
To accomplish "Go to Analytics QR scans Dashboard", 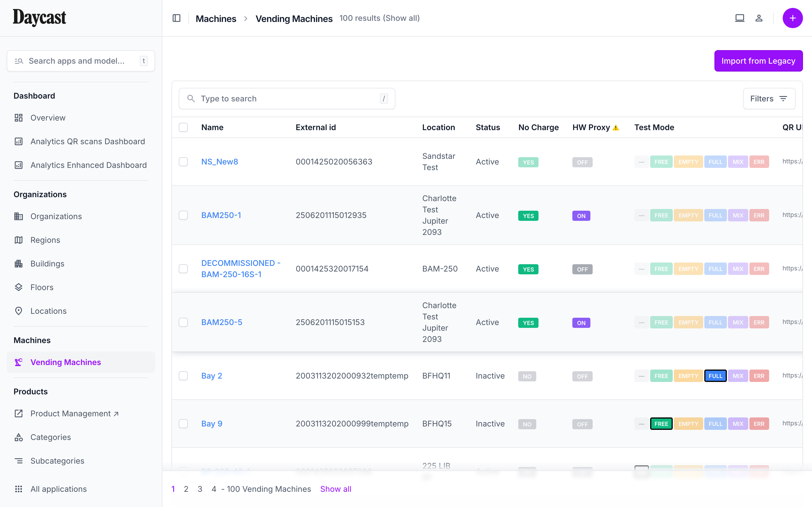I will click(x=88, y=141).
